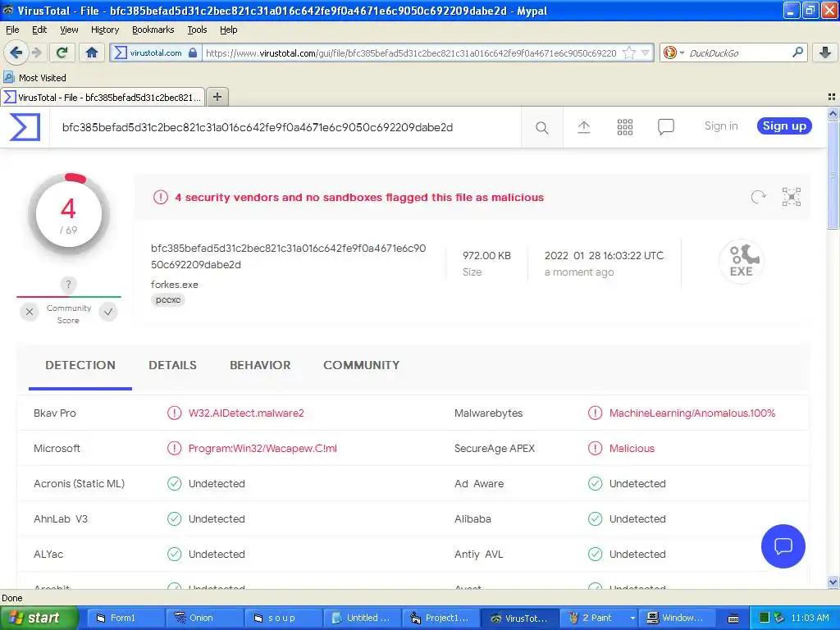Switch to the COMMUNITY tab
The height and width of the screenshot is (630, 840).
point(361,365)
